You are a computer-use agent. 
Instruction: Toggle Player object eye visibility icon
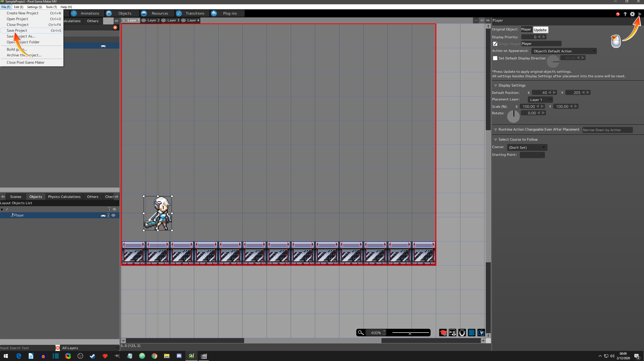(x=113, y=215)
